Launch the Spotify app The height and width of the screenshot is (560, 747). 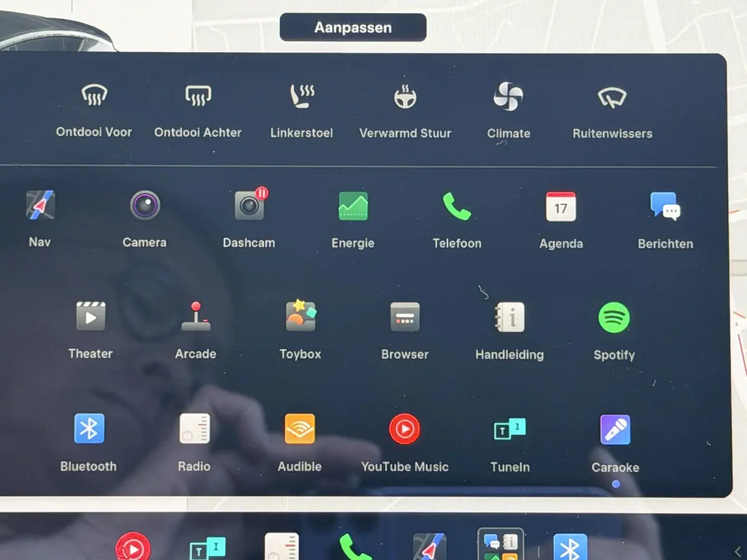point(614,318)
